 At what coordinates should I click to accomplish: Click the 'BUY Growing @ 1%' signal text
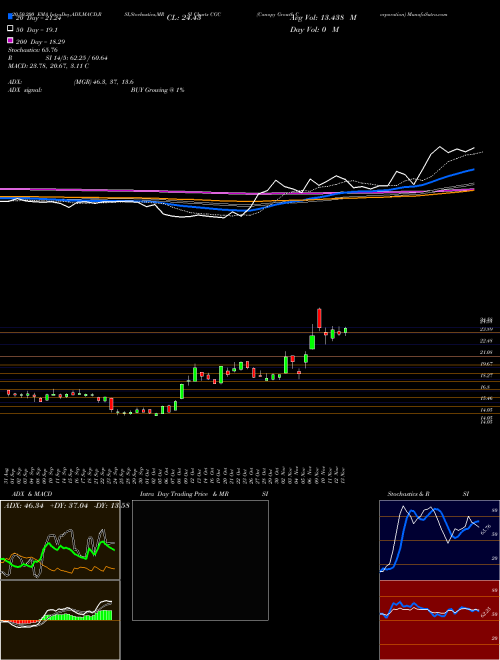pos(157,90)
